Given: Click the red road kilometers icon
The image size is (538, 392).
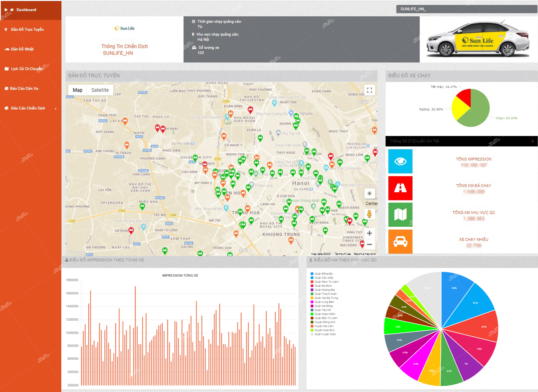Looking at the screenshot, I should click(x=400, y=188).
